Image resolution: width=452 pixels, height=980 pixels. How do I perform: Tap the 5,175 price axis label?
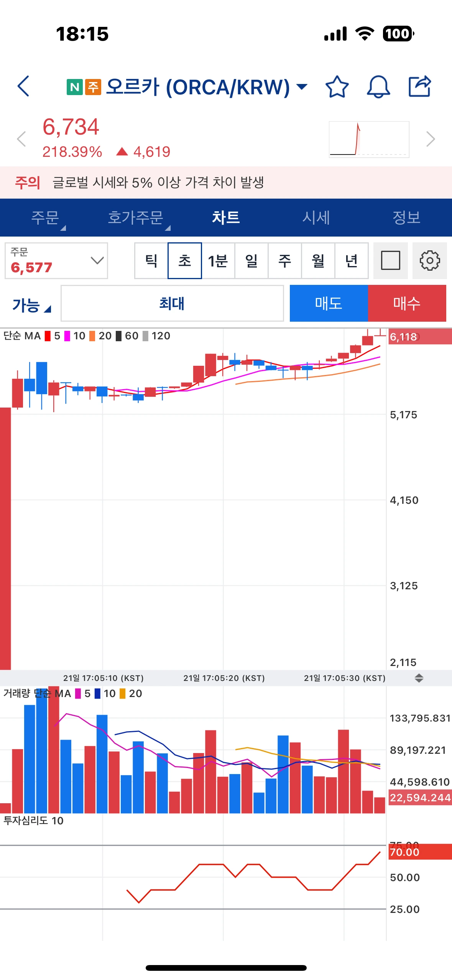point(403,415)
